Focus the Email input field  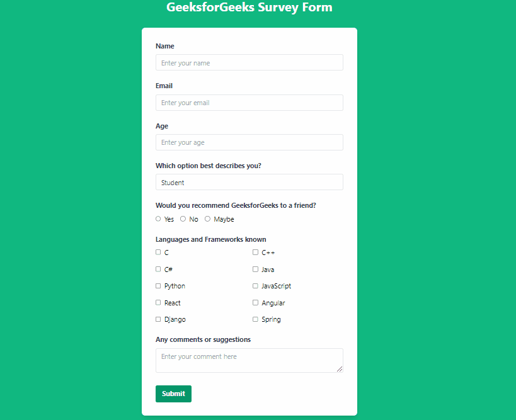(x=249, y=103)
